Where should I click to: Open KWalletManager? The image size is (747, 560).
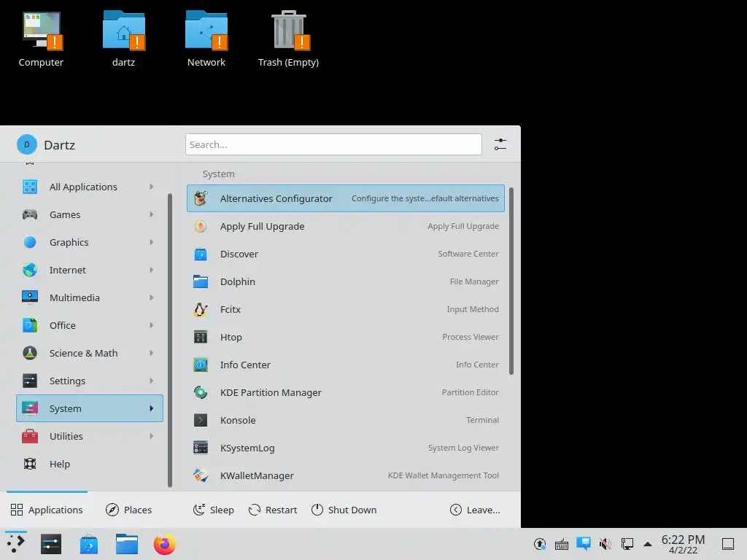[x=345, y=475]
